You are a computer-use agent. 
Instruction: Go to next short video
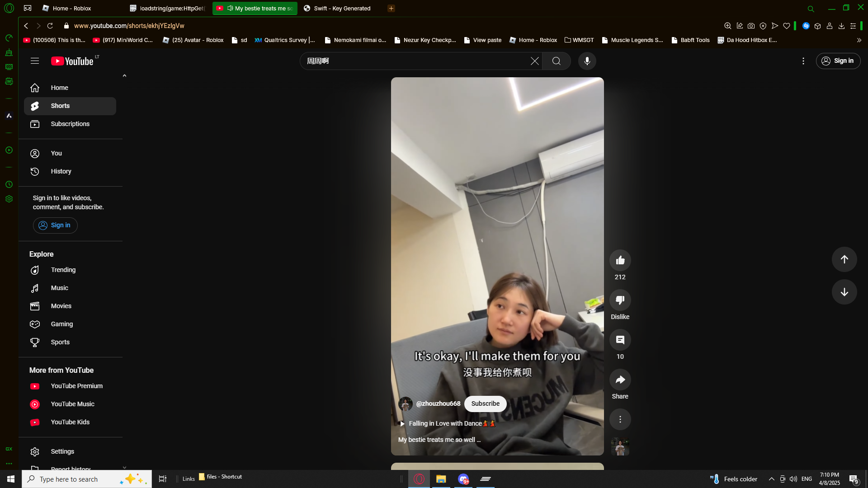click(x=844, y=292)
